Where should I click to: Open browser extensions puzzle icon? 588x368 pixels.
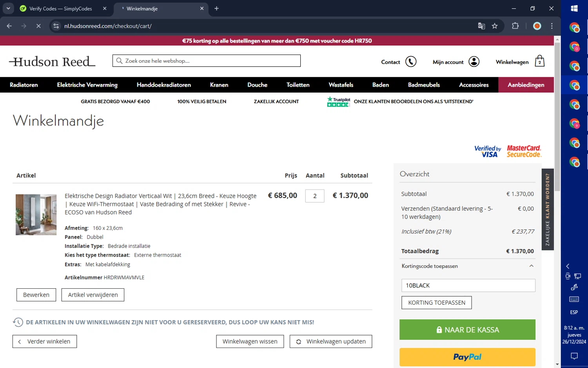click(515, 26)
